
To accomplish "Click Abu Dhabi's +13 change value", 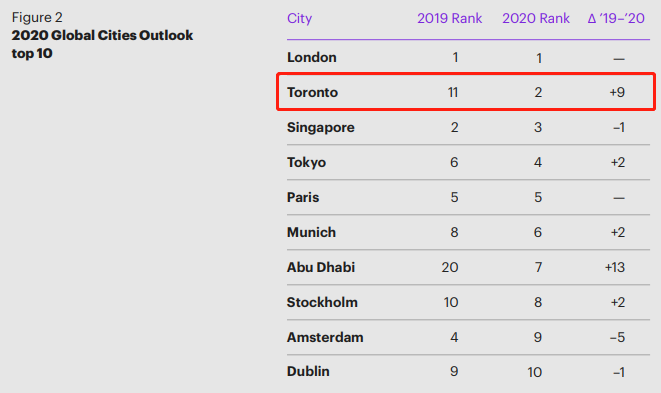I will click(615, 267).
